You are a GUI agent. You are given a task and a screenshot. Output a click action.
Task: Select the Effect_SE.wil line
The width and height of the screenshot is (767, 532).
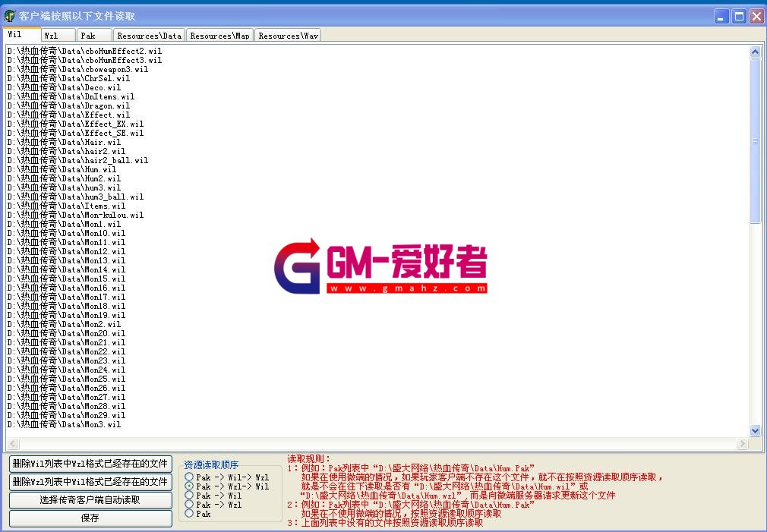tap(75, 133)
